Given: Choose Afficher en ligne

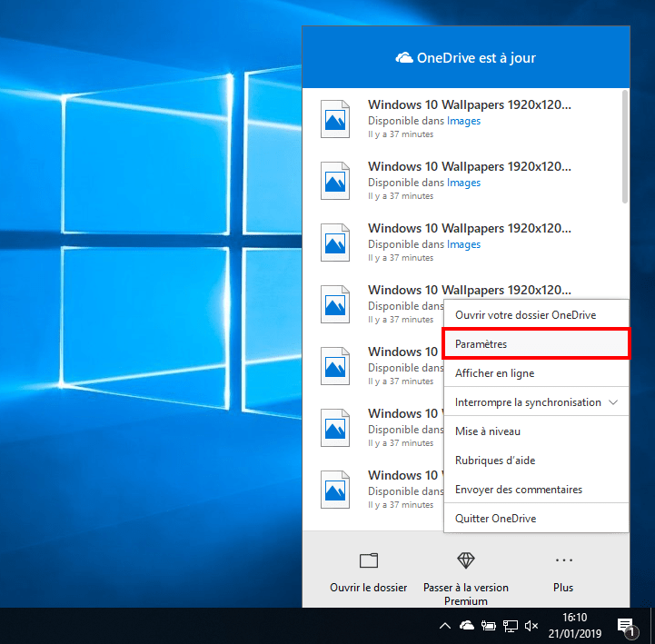Looking at the screenshot, I should pos(536,373).
